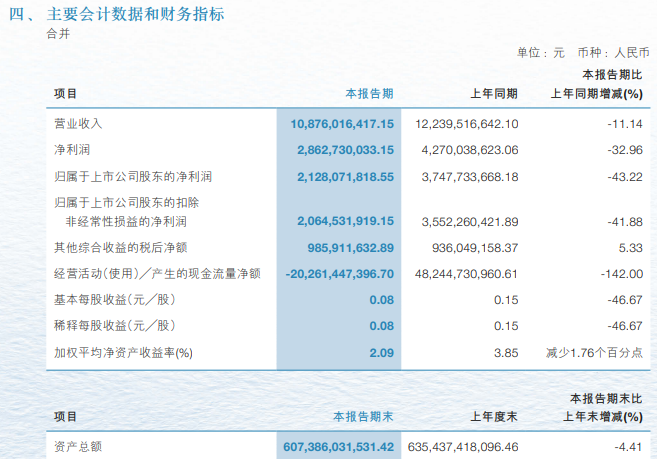Click the change value -142.00

[622, 274]
